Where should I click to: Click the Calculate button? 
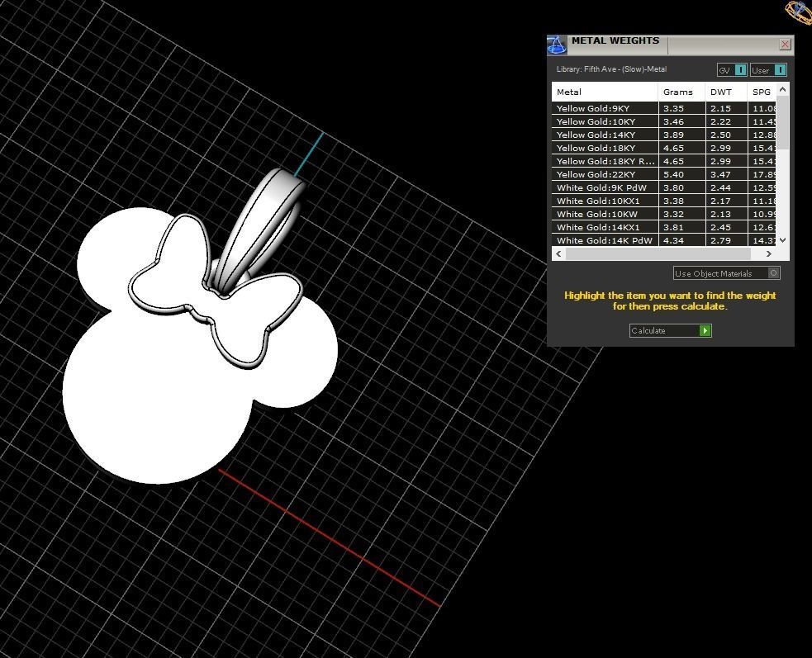coord(671,330)
